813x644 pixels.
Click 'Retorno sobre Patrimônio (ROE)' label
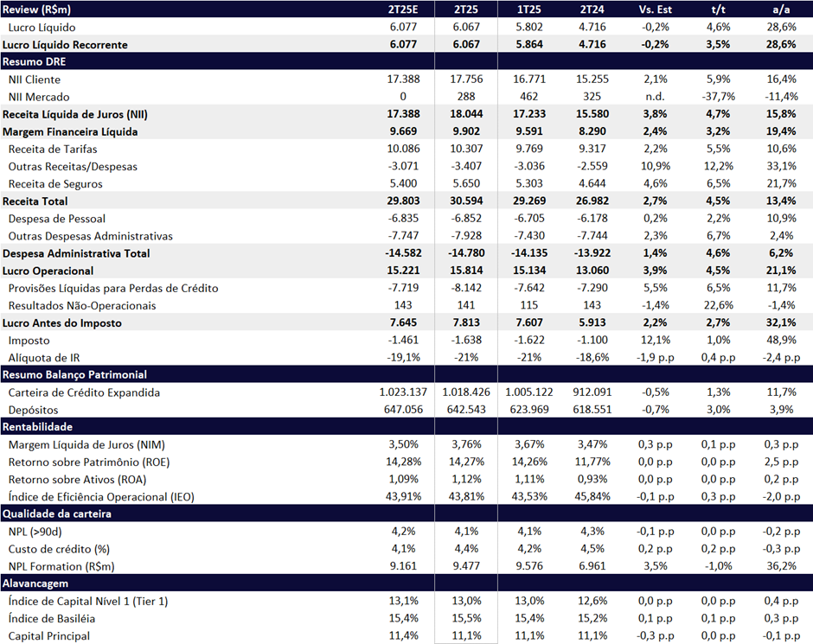pyautogui.click(x=89, y=462)
